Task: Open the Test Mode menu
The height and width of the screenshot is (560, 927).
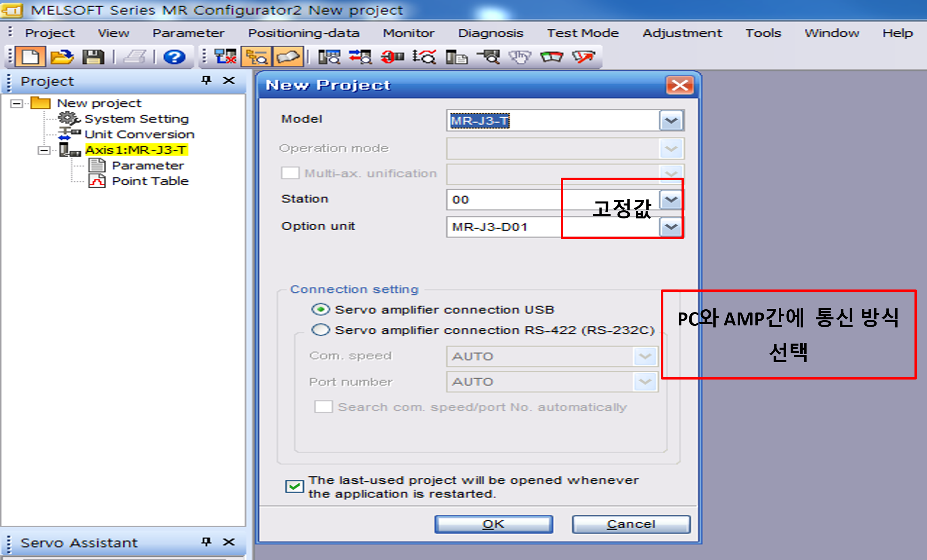Action: click(x=583, y=33)
